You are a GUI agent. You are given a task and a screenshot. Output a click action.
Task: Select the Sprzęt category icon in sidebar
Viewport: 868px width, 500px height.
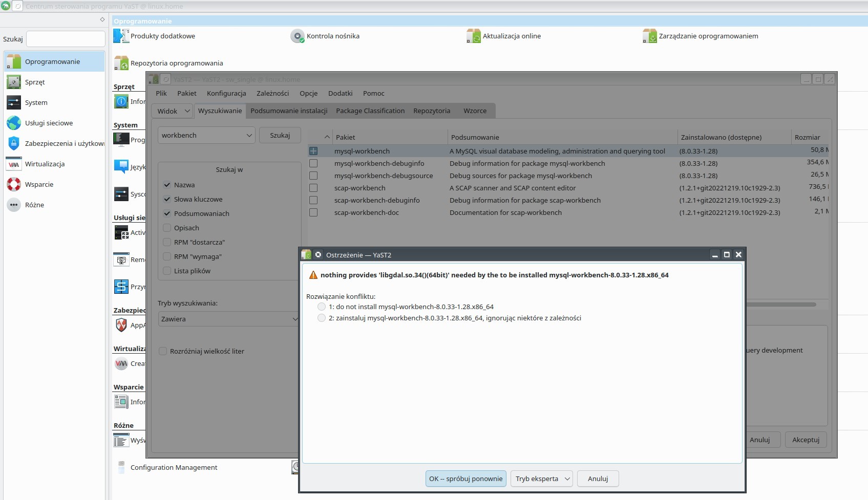pos(14,82)
